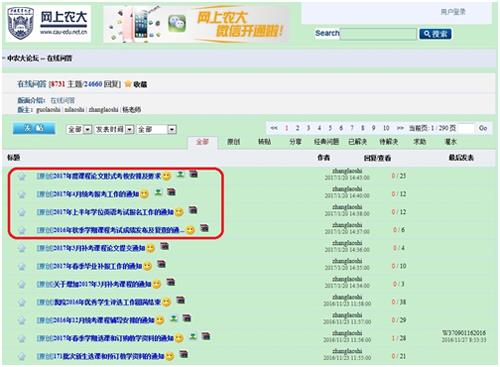
Task: Click the >> next pages arrow
Action: tap(400, 128)
